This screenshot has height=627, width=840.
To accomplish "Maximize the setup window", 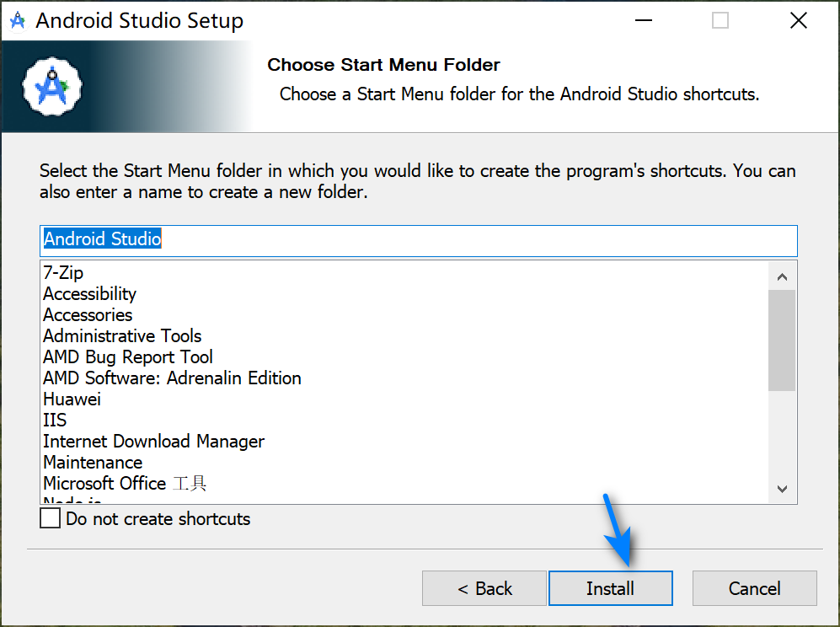I will click(x=720, y=21).
